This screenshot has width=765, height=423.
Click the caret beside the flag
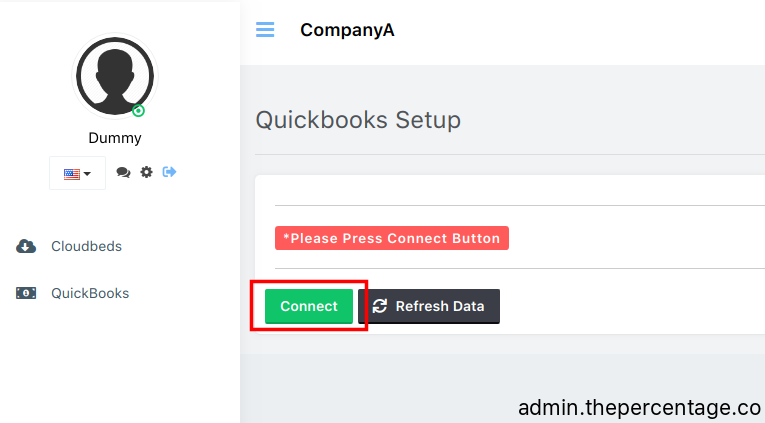[x=87, y=174]
